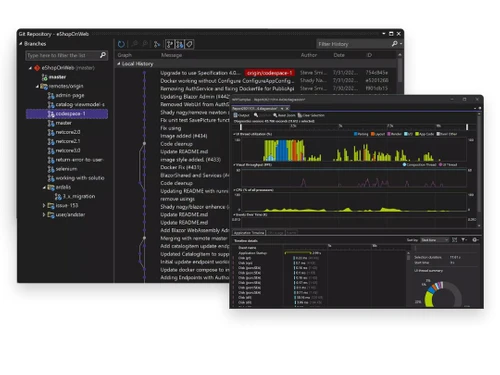The width and height of the screenshot is (500, 375).
Task: Select the working-with-solutio branch
Action: point(80,178)
